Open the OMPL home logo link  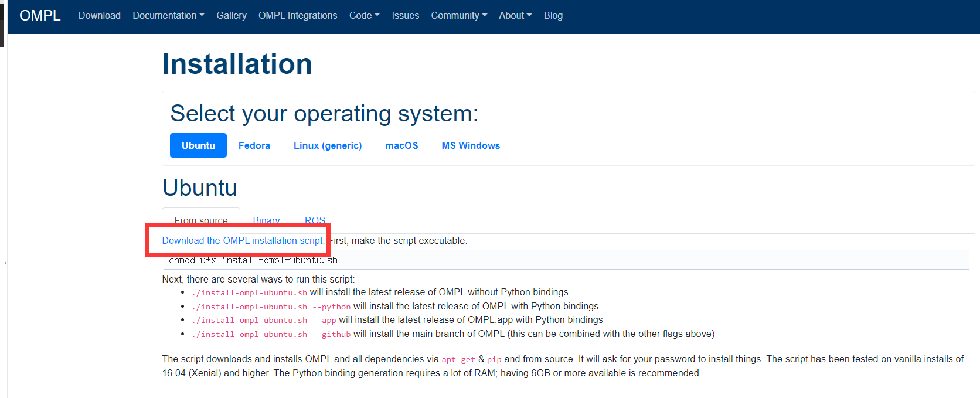(40, 16)
